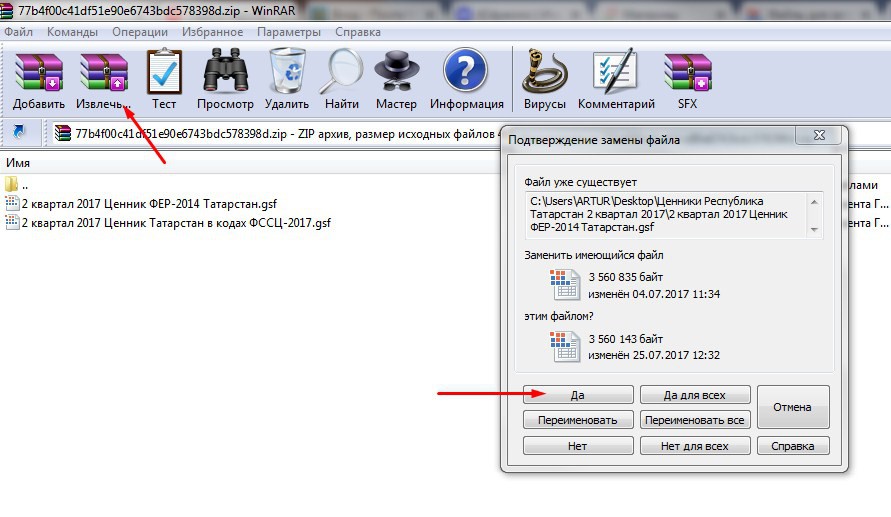
Task: Select the parent folder '..' entry
Action: [x=16, y=185]
